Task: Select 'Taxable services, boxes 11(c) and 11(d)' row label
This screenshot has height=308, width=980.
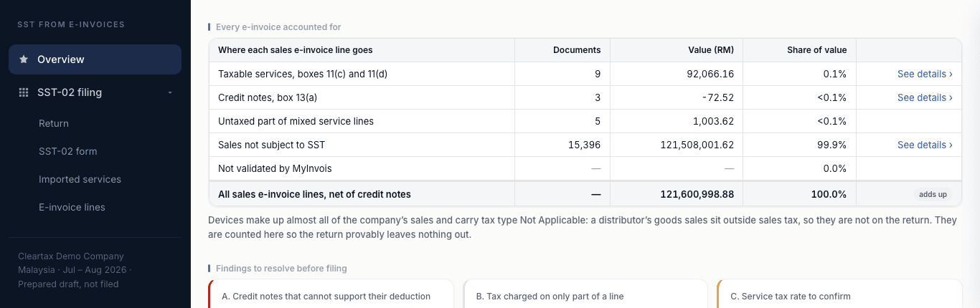Action: 303,74
